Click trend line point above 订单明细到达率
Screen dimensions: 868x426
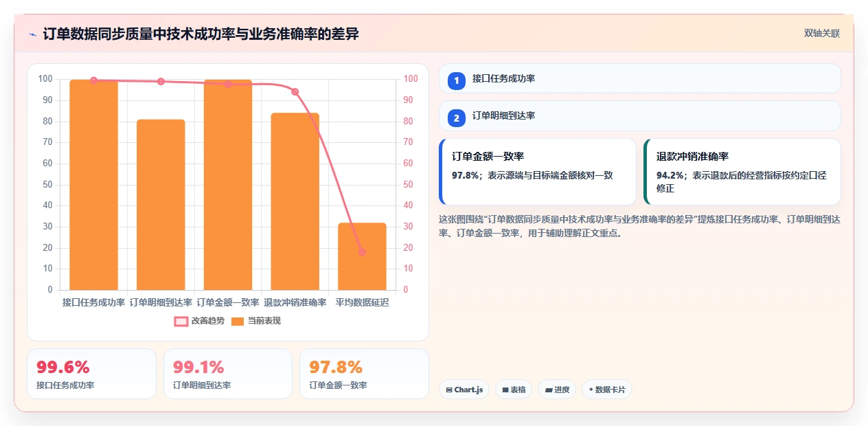[x=161, y=81]
